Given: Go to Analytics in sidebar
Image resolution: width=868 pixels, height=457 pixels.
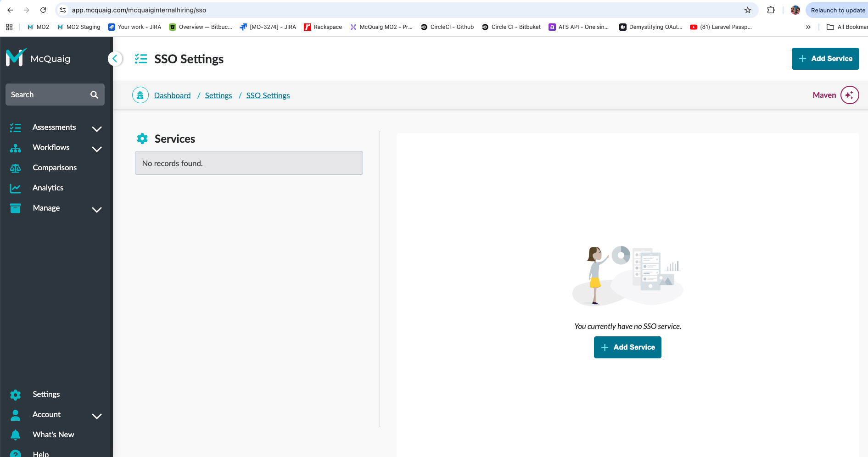Looking at the screenshot, I should coord(48,188).
